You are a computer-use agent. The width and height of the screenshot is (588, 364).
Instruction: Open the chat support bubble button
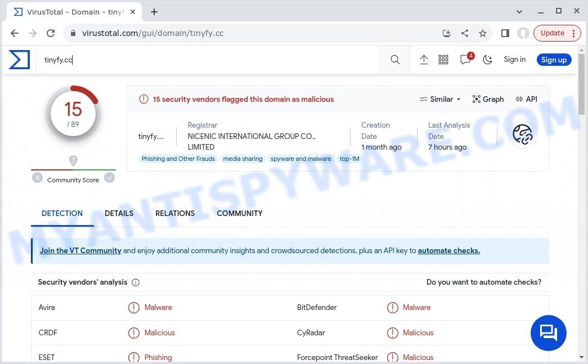click(548, 332)
